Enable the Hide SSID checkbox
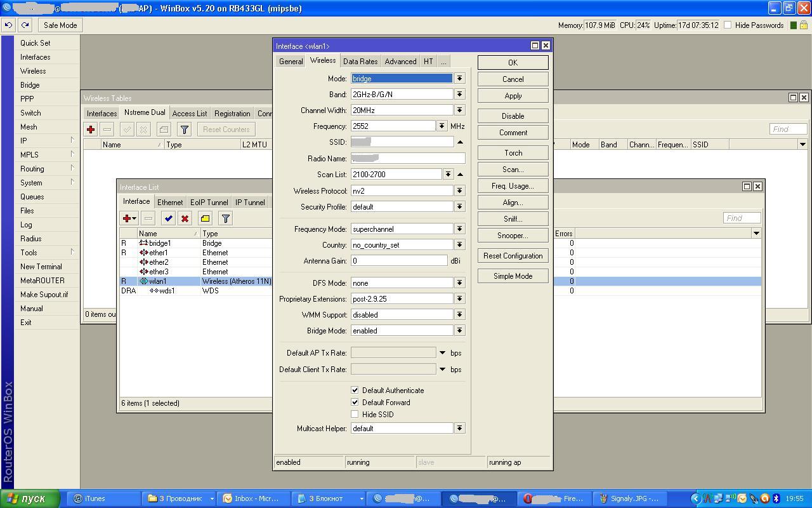 pyautogui.click(x=355, y=414)
